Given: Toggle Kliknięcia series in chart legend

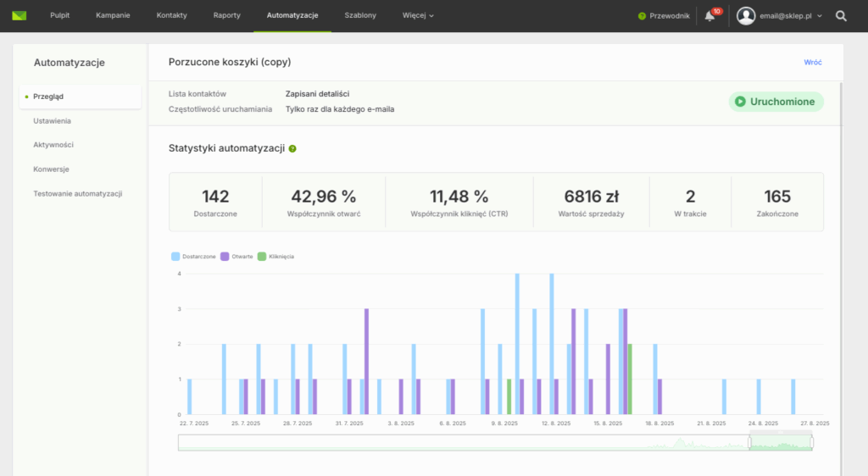Looking at the screenshot, I should (276, 256).
